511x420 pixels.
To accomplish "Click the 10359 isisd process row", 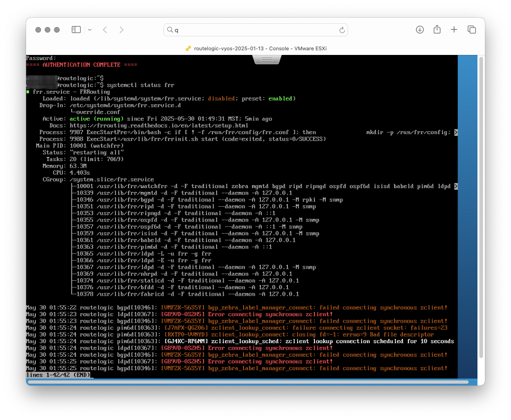I will click(x=198, y=233).
